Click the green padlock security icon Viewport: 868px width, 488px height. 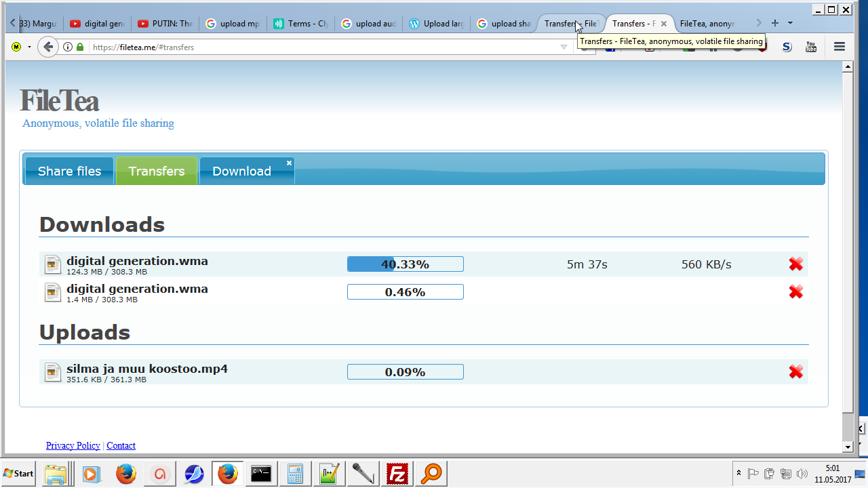pos(80,47)
